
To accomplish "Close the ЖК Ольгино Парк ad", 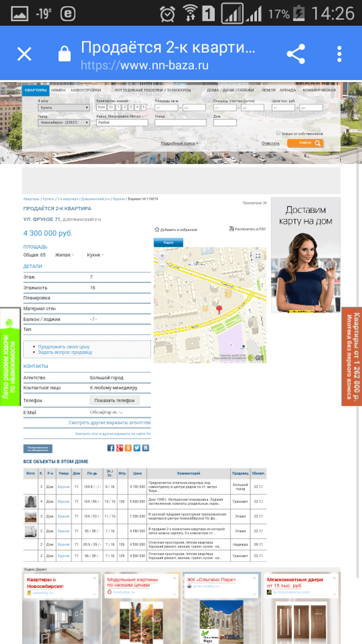I will [x=255, y=578].
